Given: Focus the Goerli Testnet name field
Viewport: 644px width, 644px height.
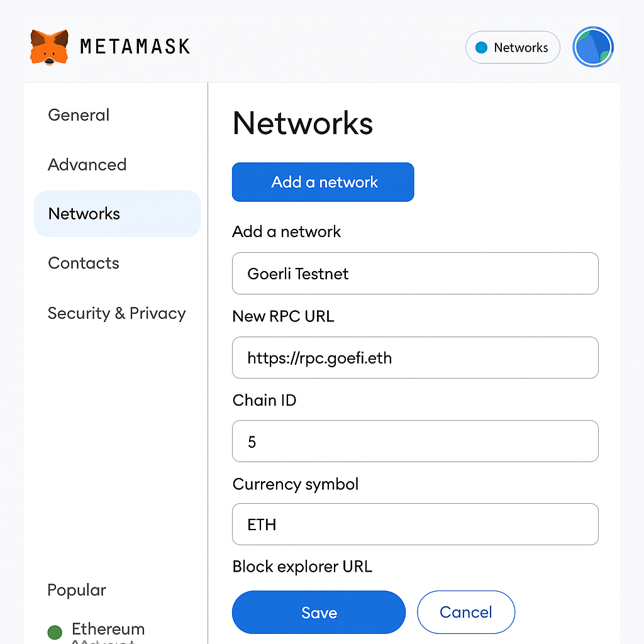Looking at the screenshot, I should (x=415, y=274).
